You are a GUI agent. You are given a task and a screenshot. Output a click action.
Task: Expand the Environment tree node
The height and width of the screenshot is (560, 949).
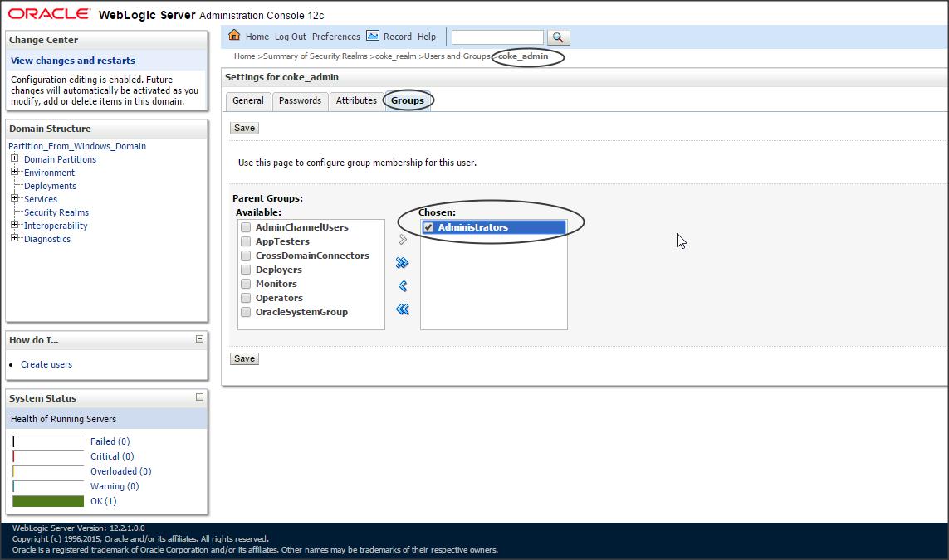pos(14,172)
